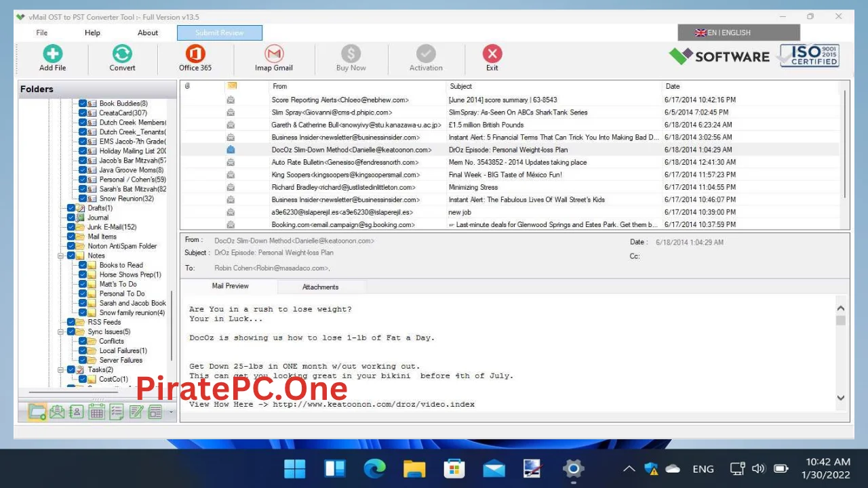Select the Richard Bradley Minimizing Stress email
The width and height of the screenshot is (868, 488).
point(511,187)
